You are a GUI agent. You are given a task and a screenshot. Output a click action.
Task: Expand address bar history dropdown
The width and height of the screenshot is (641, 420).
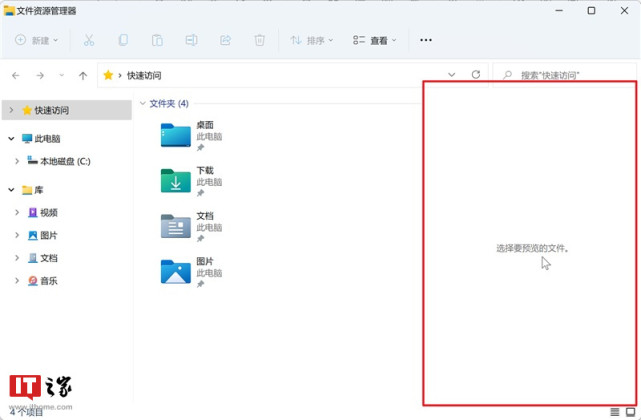[x=451, y=75]
